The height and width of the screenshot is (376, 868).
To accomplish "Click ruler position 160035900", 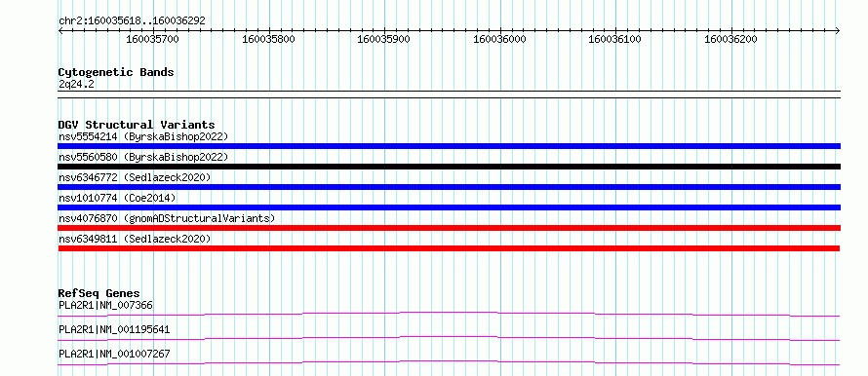I will pyautogui.click(x=384, y=39).
